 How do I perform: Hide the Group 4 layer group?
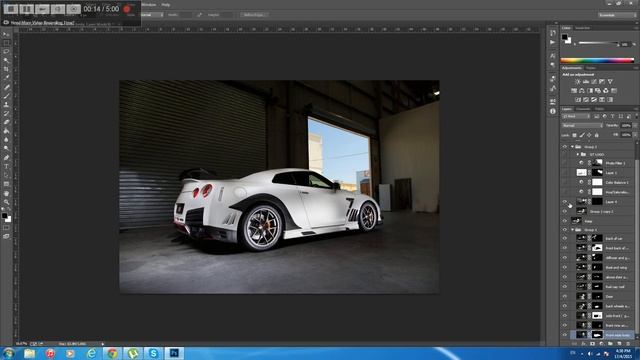tap(565, 230)
